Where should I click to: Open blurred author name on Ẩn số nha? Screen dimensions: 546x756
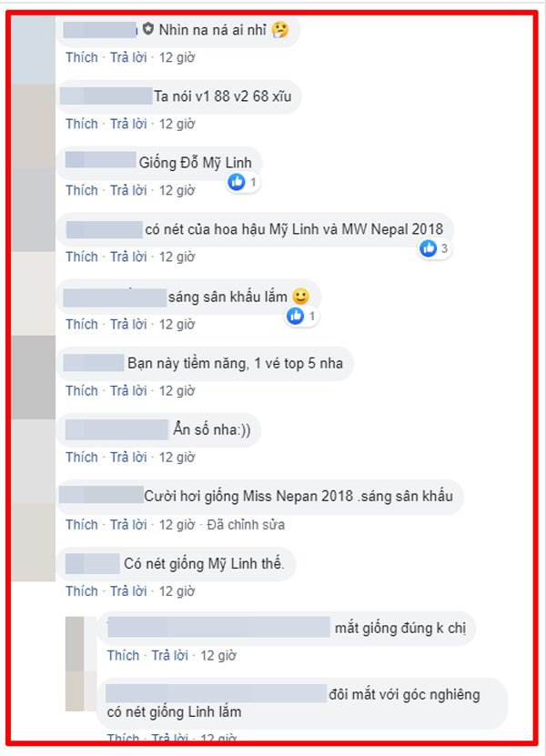[116, 429]
